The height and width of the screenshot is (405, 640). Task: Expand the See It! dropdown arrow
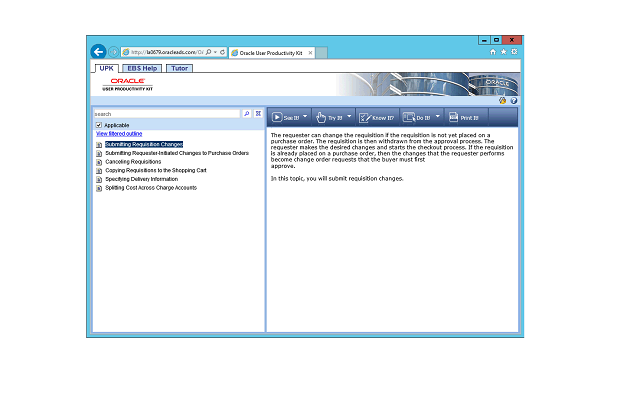click(x=305, y=117)
